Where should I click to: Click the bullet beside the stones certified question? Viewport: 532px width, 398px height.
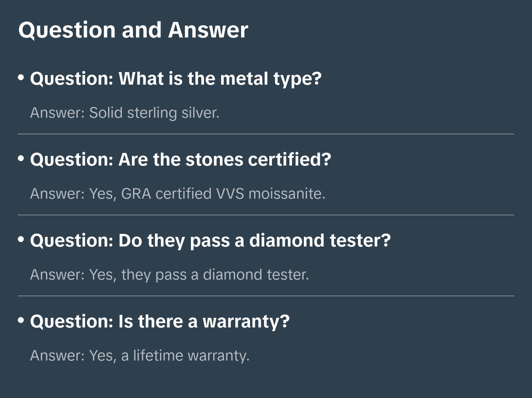(21, 159)
